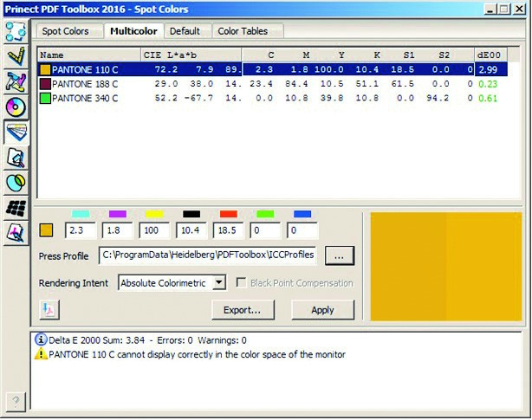Click the PANTONE 110 C monitor warning message
Image resolution: width=532 pixels, height=420 pixels.
(x=197, y=354)
